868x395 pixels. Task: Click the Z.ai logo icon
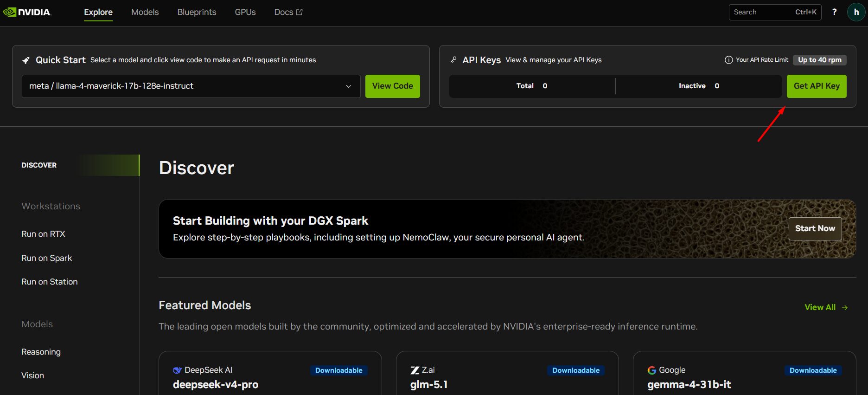pyautogui.click(x=415, y=370)
